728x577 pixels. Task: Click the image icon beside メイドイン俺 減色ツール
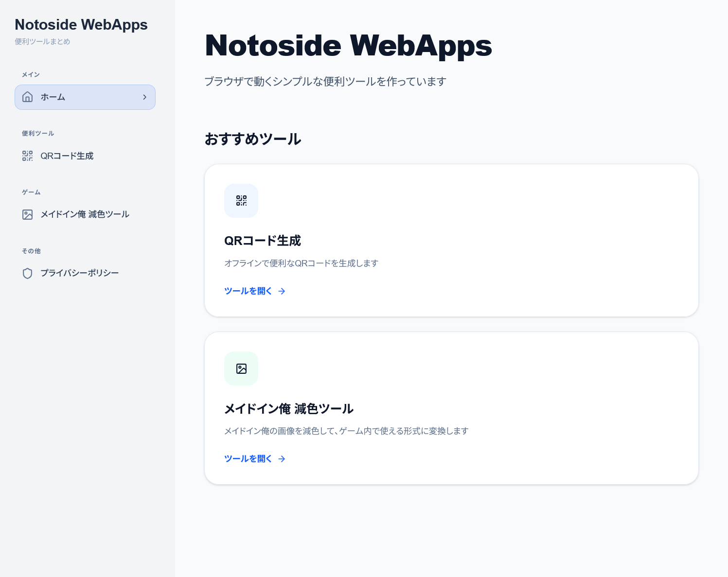pos(27,214)
